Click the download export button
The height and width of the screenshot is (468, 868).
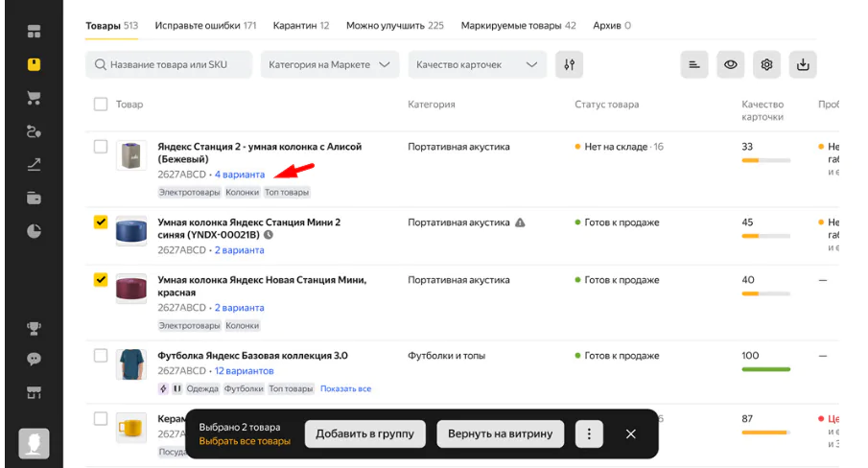pos(803,64)
